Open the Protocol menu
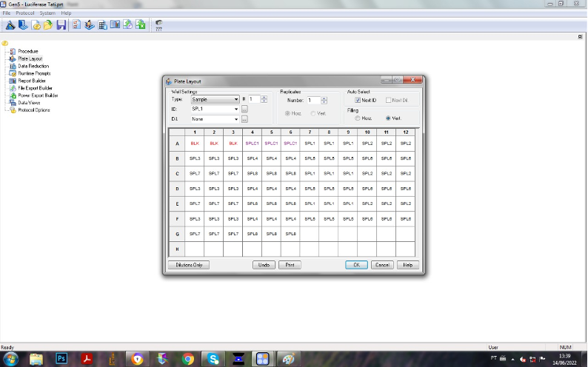The image size is (588, 367). pyautogui.click(x=25, y=13)
